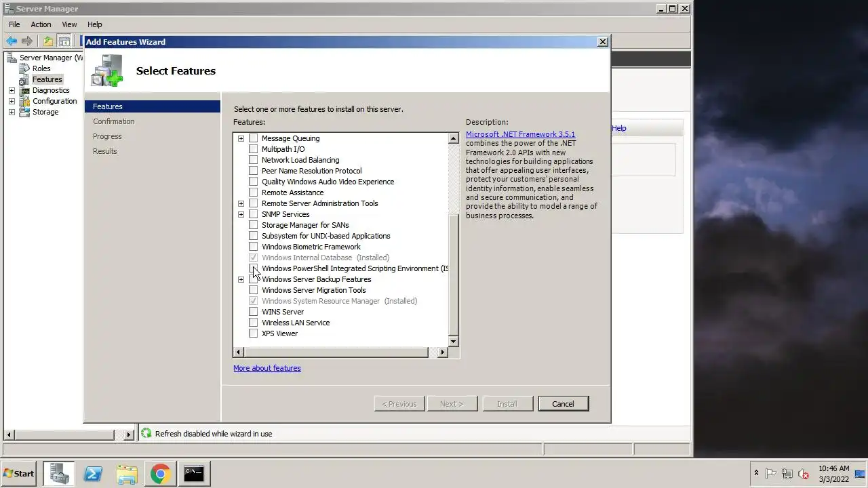Viewport: 868px width, 488px height.
Task: Enable Windows Biometric Framework checkbox
Action: [x=254, y=247]
